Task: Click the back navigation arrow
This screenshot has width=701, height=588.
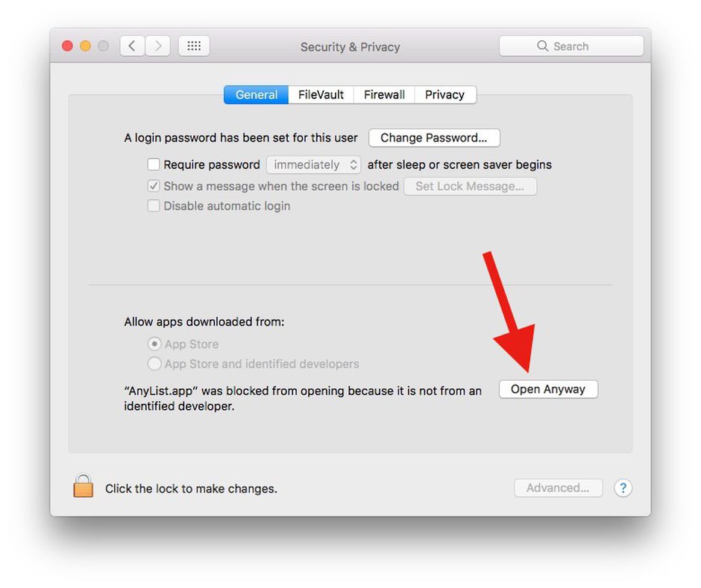Action: point(132,46)
